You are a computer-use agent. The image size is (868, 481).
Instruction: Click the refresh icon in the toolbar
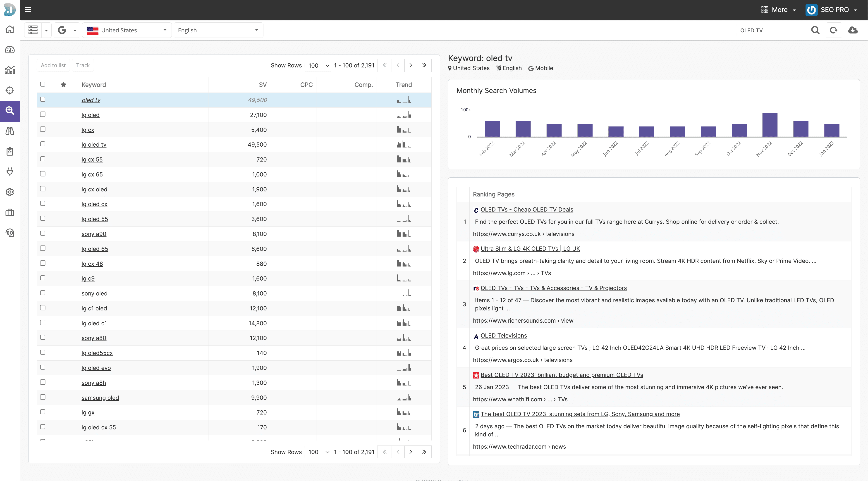click(x=834, y=30)
